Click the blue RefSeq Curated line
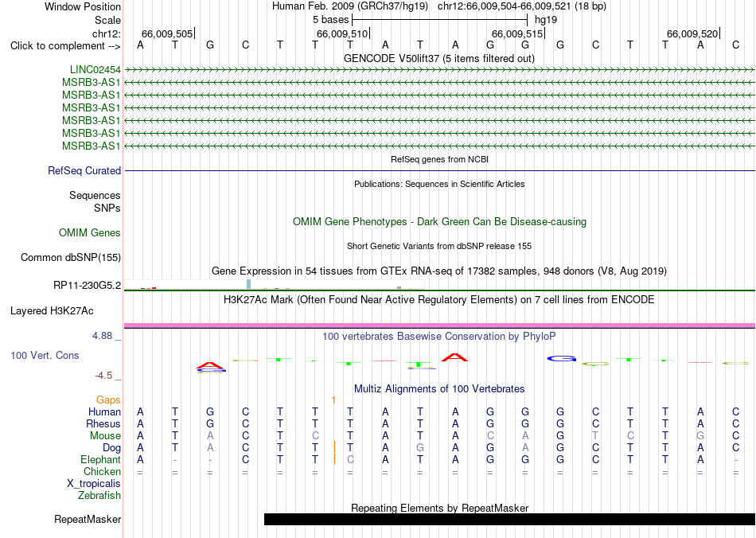This screenshot has width=756, height=538. (x=439, y=170)
